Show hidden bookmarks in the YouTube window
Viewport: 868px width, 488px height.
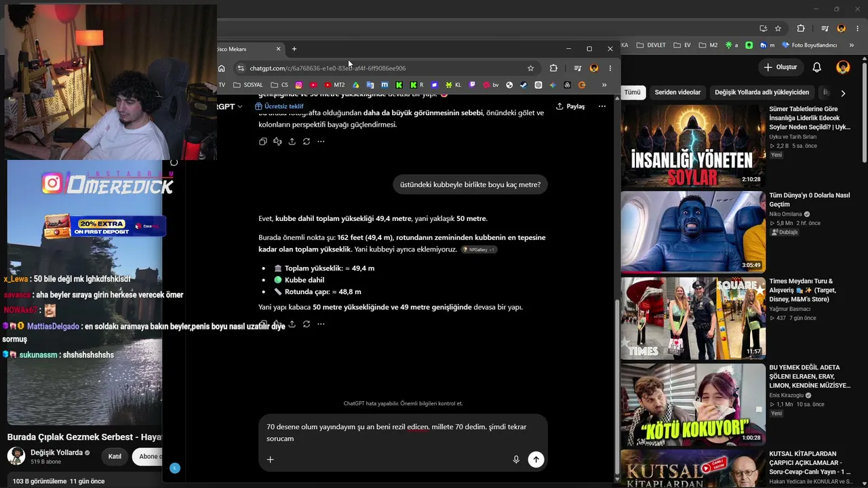[852, 45]
